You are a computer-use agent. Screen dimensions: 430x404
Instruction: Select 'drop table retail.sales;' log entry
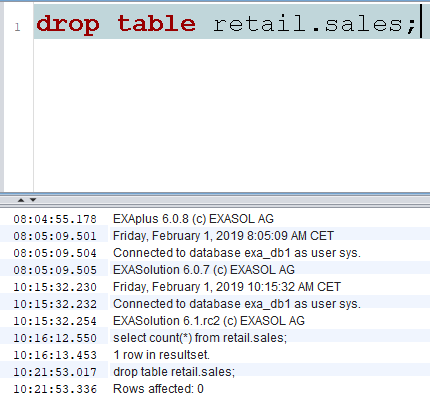(174, 372)
